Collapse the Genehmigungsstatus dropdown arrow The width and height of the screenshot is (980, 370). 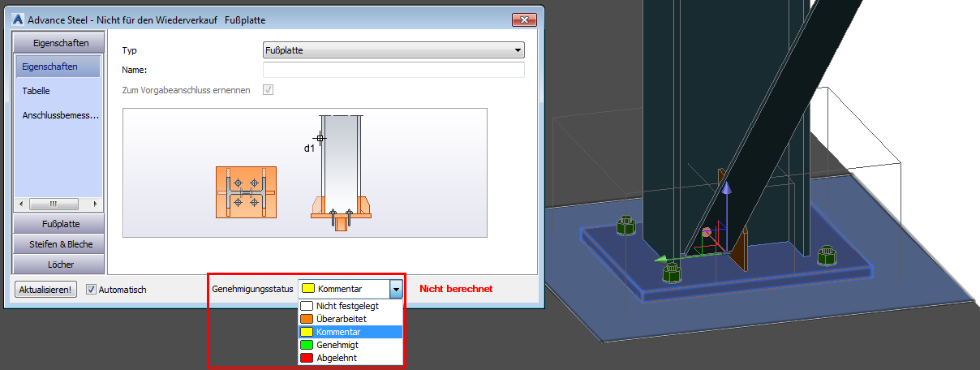pos(395,289)
